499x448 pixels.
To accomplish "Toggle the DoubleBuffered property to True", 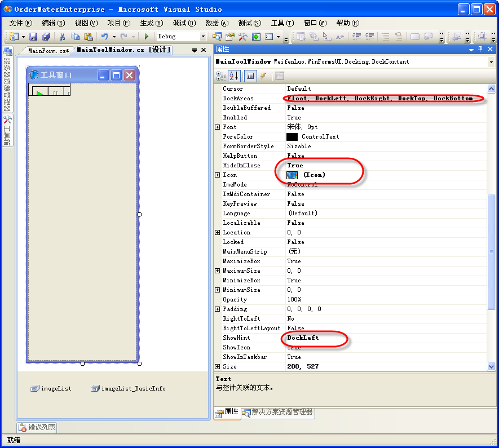I will [x=338, y=108].
